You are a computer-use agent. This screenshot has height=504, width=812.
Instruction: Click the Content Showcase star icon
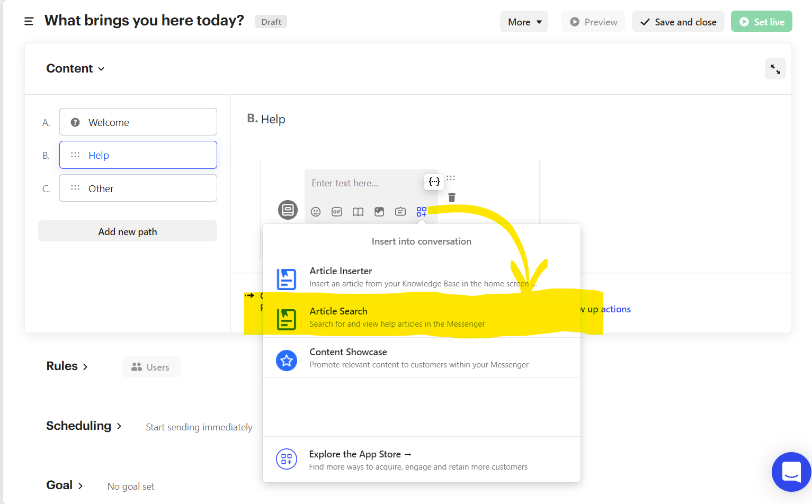287,361
